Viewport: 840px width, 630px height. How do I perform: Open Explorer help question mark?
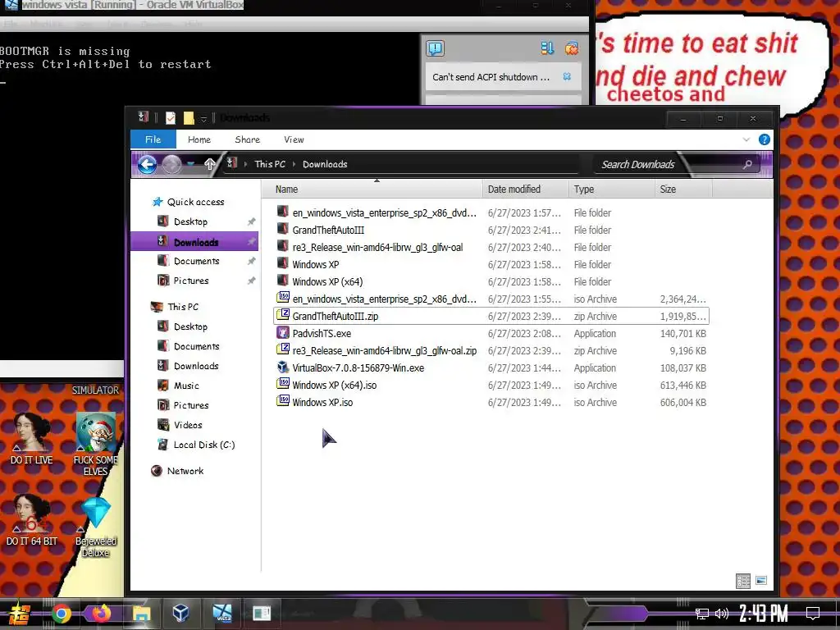(x=765, y=139)
